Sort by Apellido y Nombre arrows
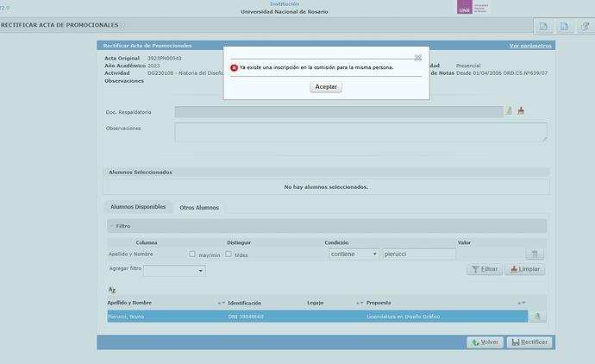The width and height of the screenshot is (595, 364). 222,303
